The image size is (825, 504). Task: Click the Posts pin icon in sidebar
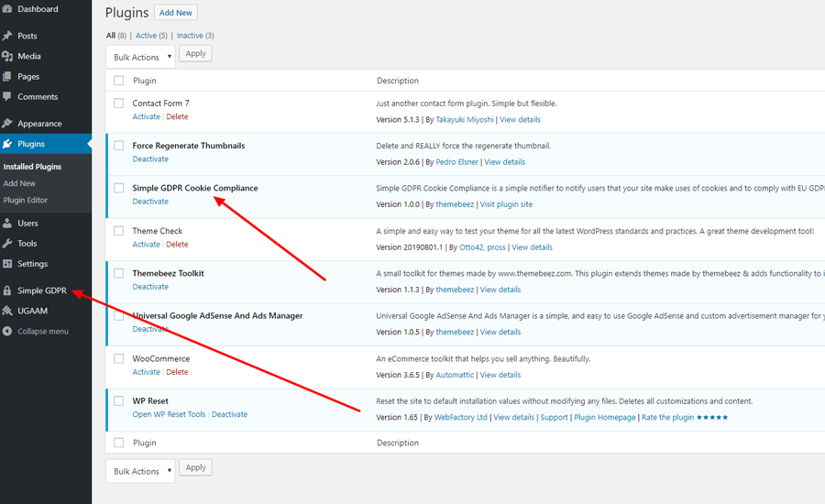(7, 36)
